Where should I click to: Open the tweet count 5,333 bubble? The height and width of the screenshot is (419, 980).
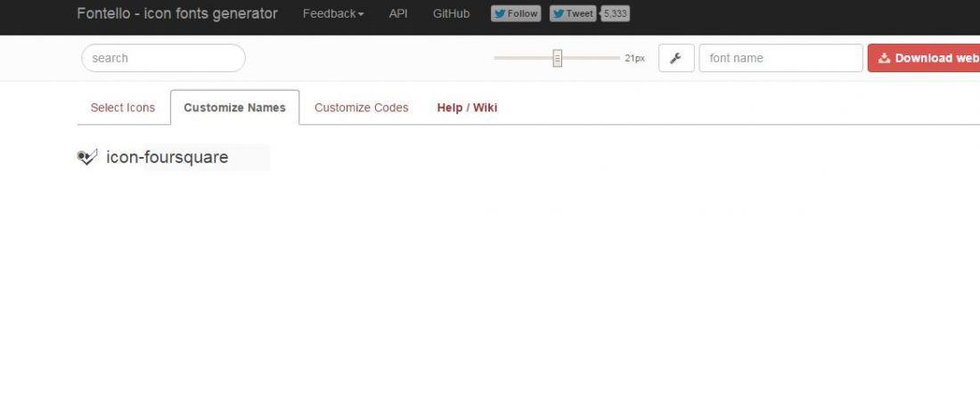616,13
